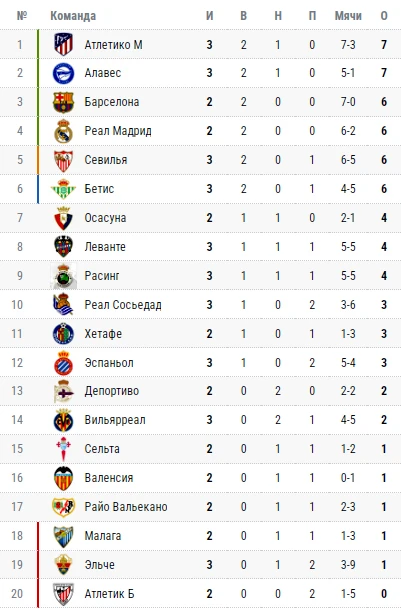Click the Реал Мадрид club crest
The height and width of the screenshot is (609, 401).
pyautogui.click(x=63, y=131)
